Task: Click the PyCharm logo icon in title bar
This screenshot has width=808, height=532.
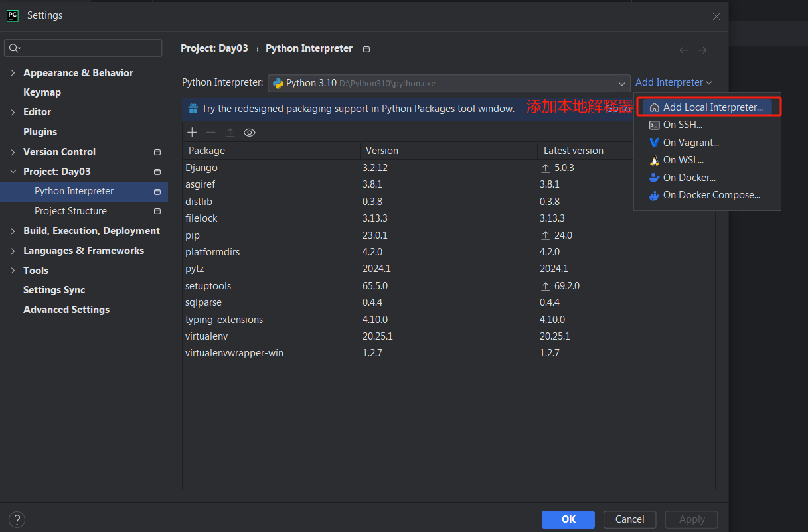Action: [x=13, y=15]
